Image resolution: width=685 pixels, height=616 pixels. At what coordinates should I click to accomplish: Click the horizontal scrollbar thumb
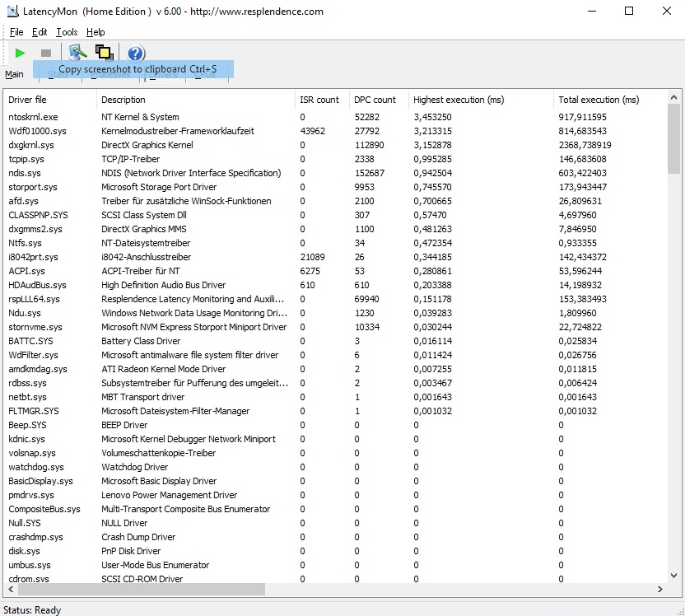pyautogui.click(x=141, y=590)
